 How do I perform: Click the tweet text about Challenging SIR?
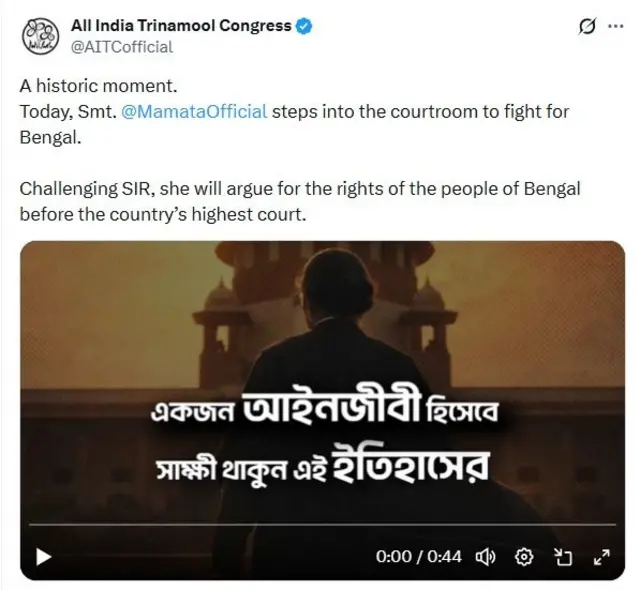(300, 202)
